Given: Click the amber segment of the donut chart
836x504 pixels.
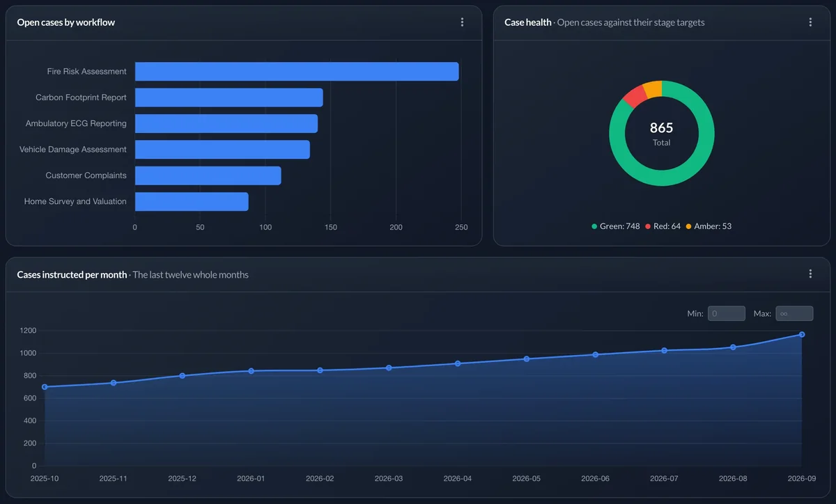Looking at the screenshot, I should (653, 89).
